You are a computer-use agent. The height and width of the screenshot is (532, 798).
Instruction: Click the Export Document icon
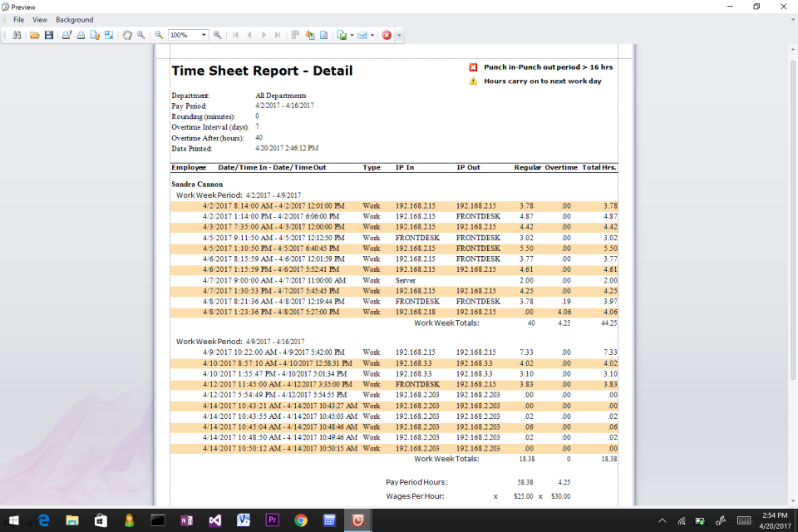coord(342,35)
